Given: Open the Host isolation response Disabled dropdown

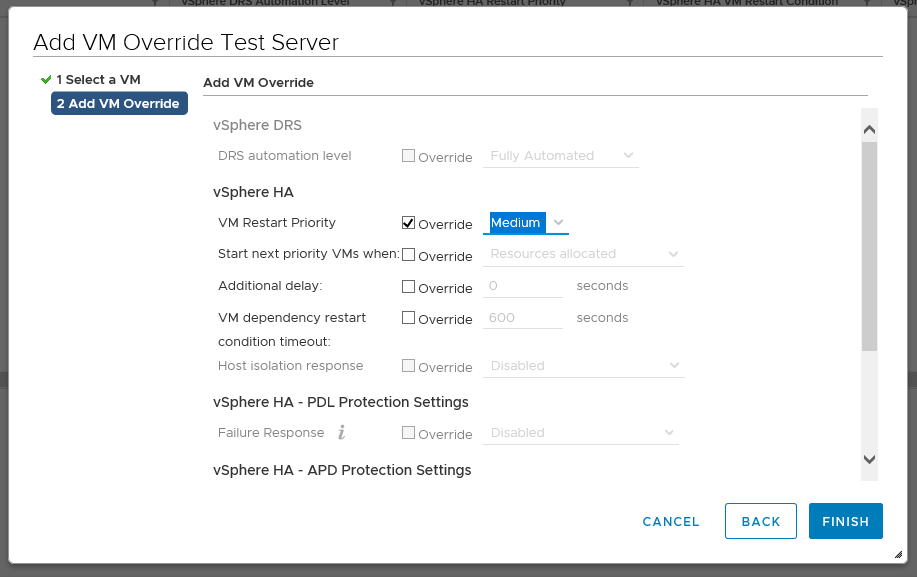Looking at the screenshot, I should tap(582, 366).
